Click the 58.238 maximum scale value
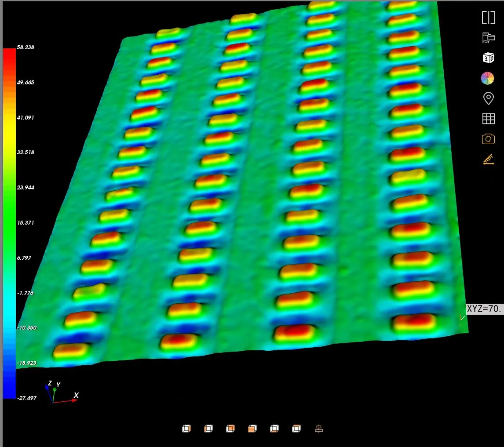 [x=25, y=47]
